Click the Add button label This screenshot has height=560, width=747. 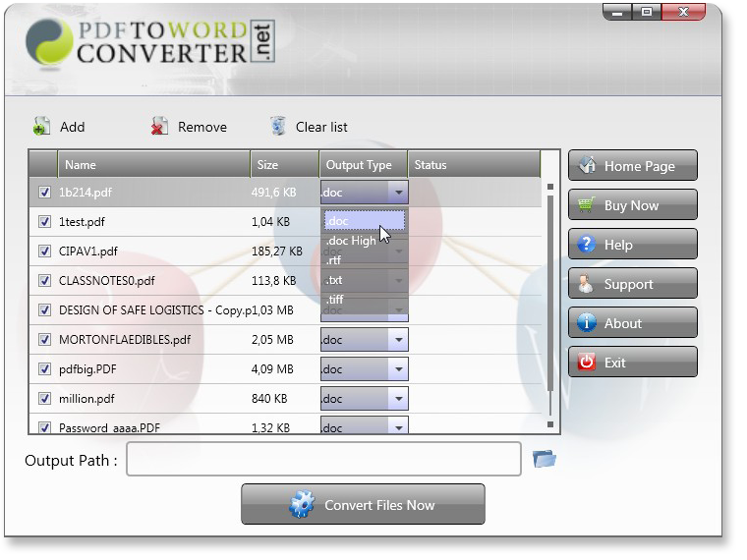point(73,127)
